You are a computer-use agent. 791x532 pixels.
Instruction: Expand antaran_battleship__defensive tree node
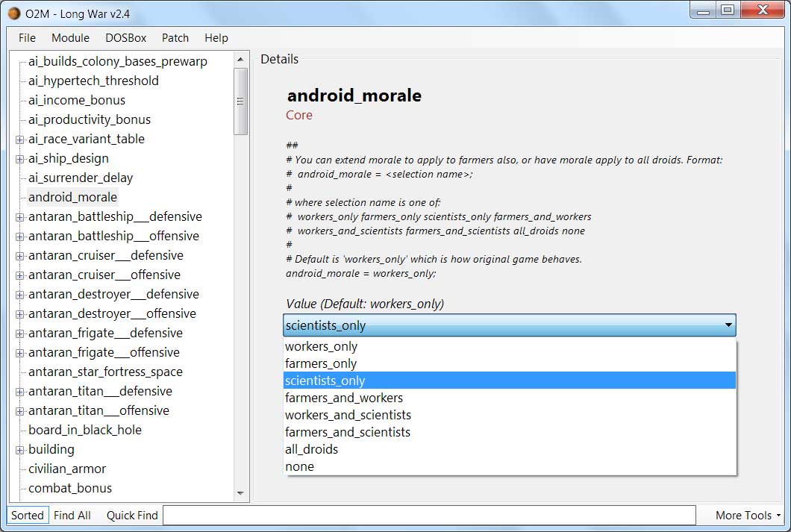tap(19, 217)
